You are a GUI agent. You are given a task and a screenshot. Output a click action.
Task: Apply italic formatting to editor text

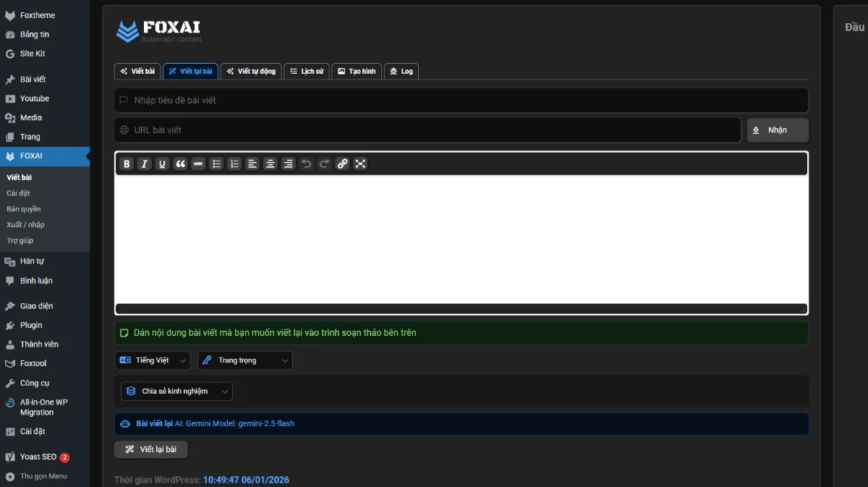point(144,164)
